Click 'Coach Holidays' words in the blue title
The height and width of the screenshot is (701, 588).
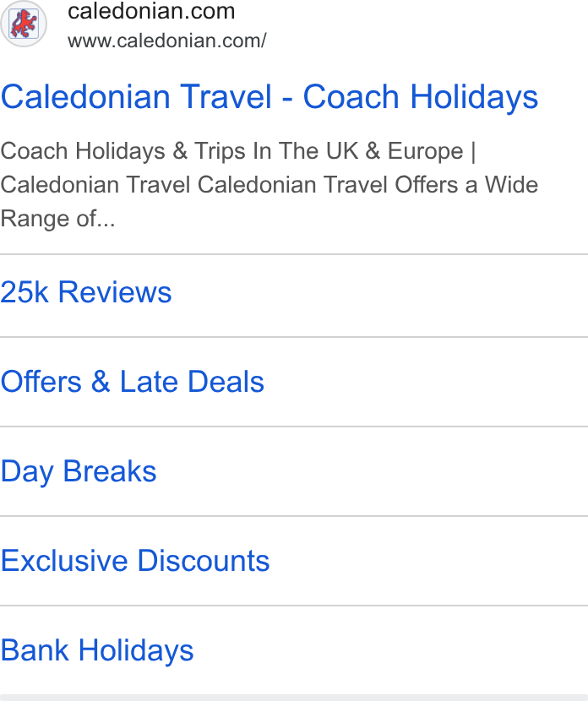tap(421, 97)
